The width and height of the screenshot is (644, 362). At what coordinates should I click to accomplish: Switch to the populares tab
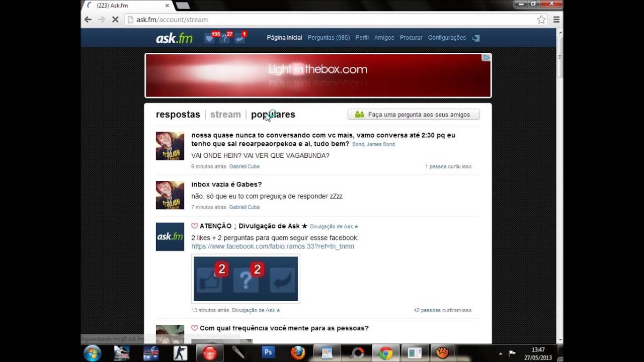coord(273,115)
